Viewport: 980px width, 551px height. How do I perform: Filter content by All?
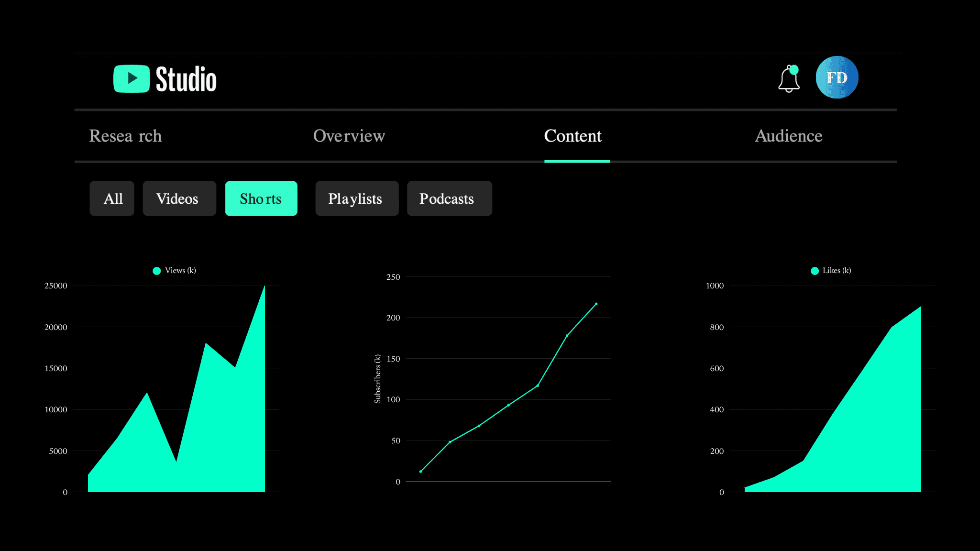(x=112, y=198)
